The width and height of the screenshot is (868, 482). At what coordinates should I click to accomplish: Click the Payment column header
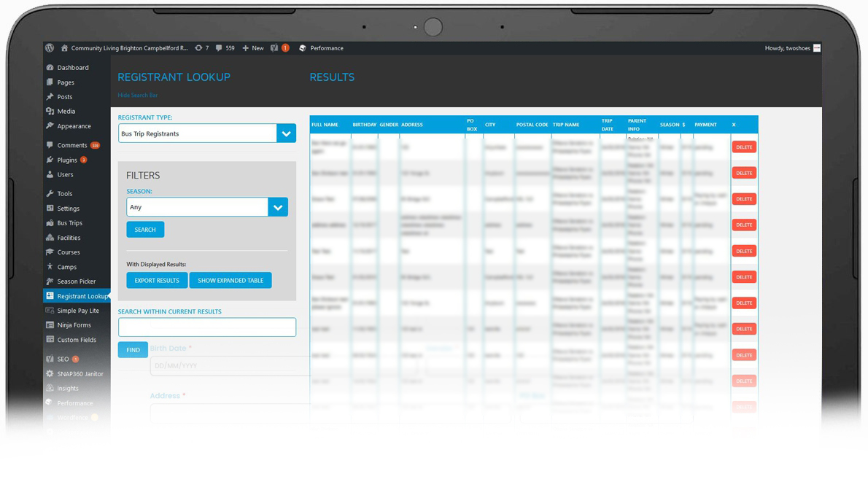pos(705,125)
